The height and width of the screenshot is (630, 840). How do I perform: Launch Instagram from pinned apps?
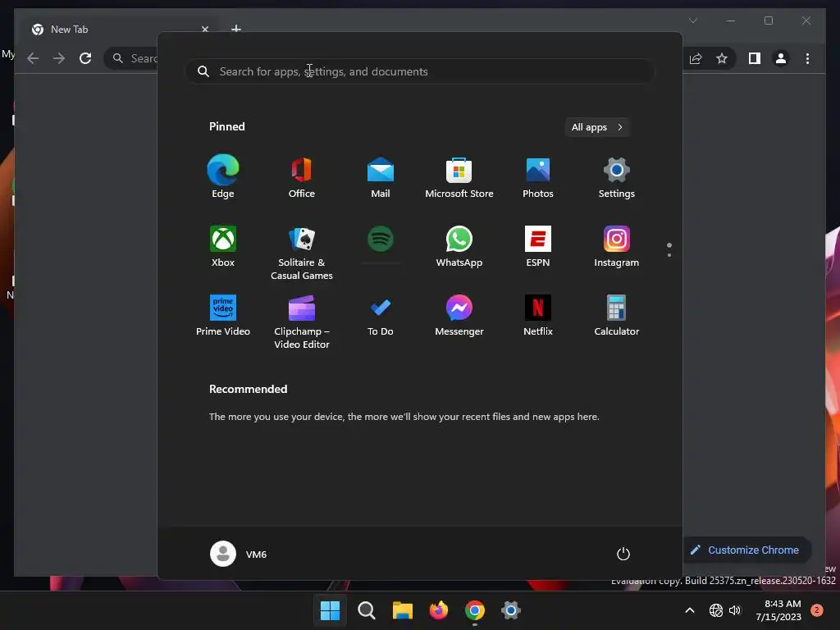pos(617,246)
